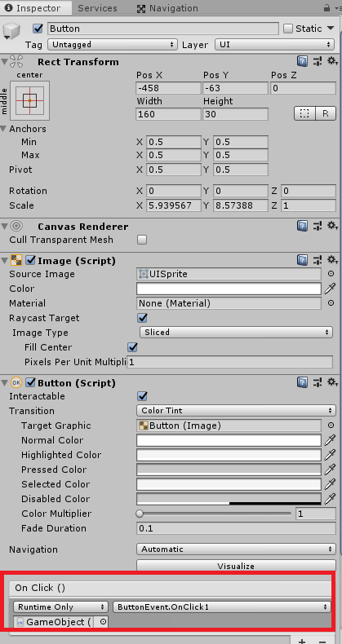
Task: Open Target Graphic object picker circle
Action: click(x=331, y=426)
